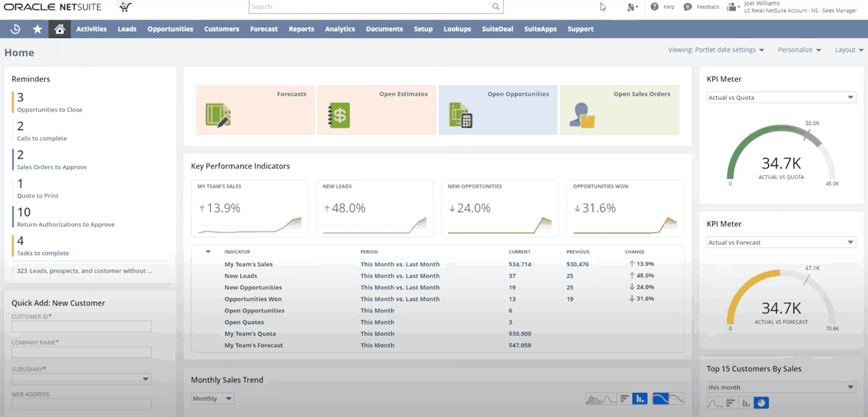Image resolution: width=868 pixels, height=417 pixels.
Task: Open the Reports menu in navigation bar
Action: click(301, 29)
